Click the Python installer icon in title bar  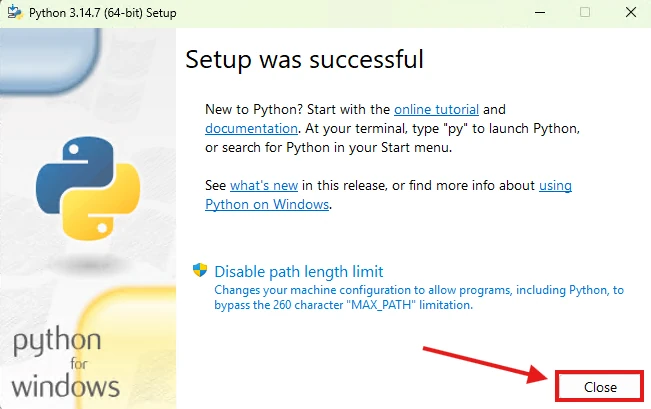[x=15, y=12]
